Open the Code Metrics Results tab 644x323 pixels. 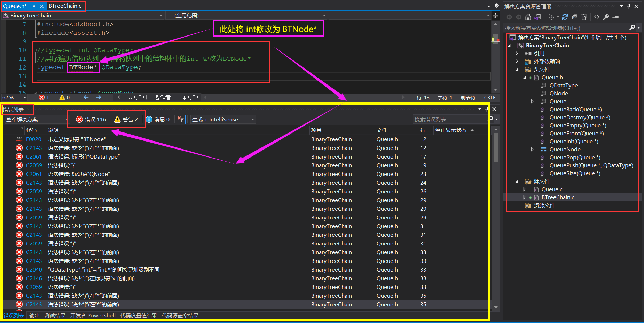[139, 315]
